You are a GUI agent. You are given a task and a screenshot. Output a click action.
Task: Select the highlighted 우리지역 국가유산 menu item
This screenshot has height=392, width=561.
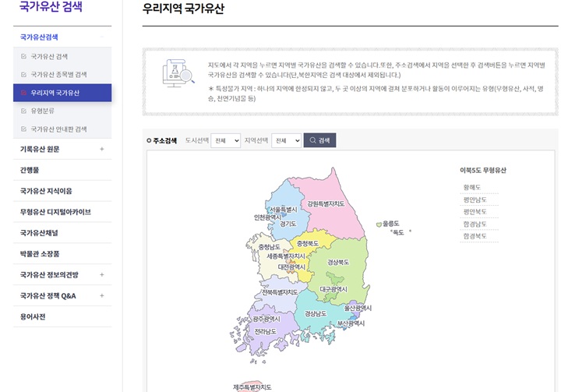[x=62, y=93]
